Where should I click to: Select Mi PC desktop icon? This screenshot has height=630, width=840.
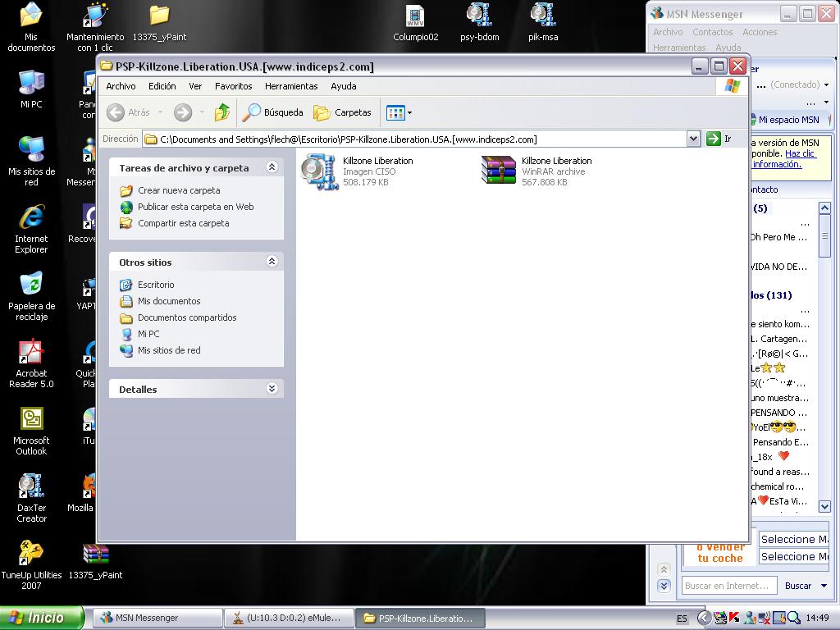(x=31, y=89)
